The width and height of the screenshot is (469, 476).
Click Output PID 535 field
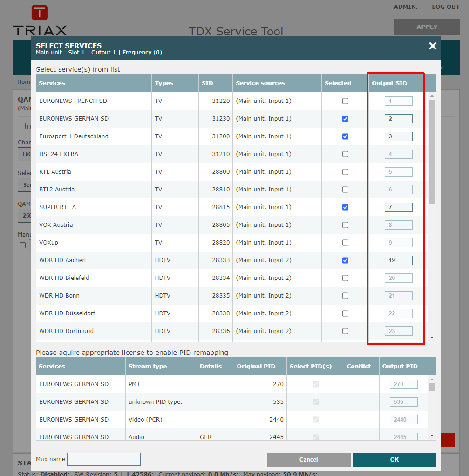coord(404,401)
